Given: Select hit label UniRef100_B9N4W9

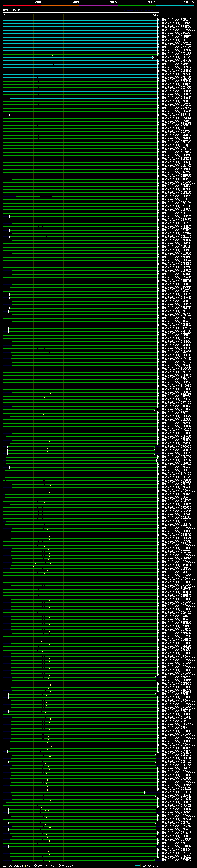Looking at the screenshot, I should point(177,61).
